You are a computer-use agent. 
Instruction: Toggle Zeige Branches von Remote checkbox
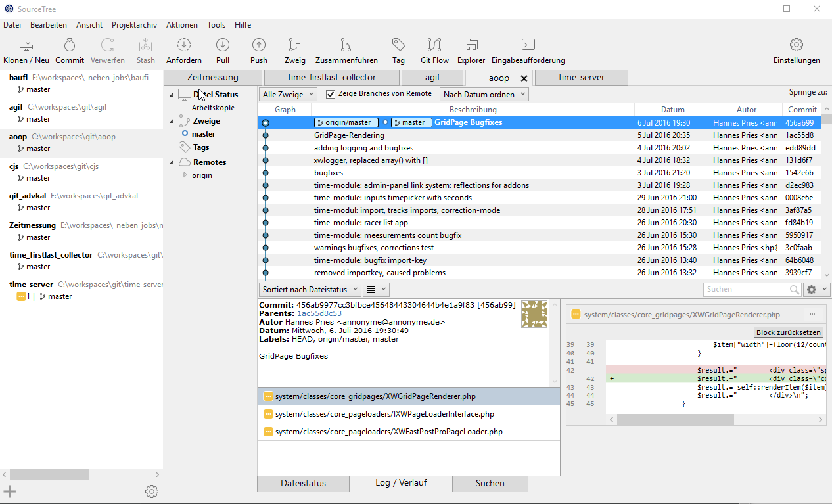[331, 94]
